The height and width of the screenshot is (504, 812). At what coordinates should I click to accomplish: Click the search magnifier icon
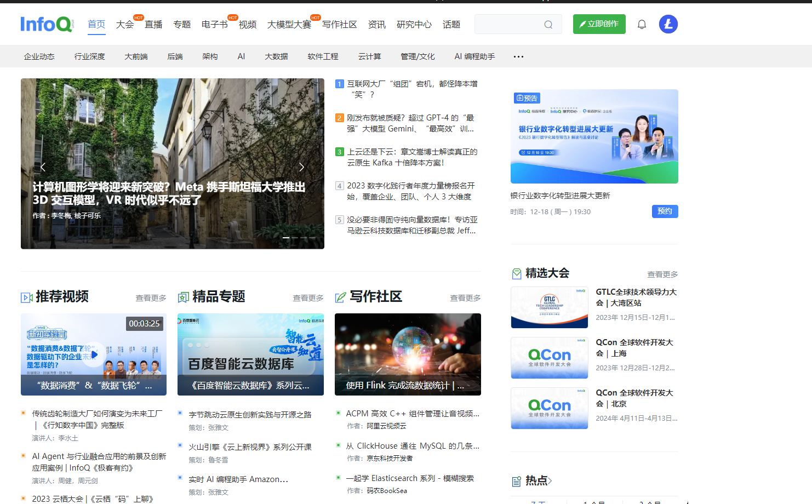548,25
